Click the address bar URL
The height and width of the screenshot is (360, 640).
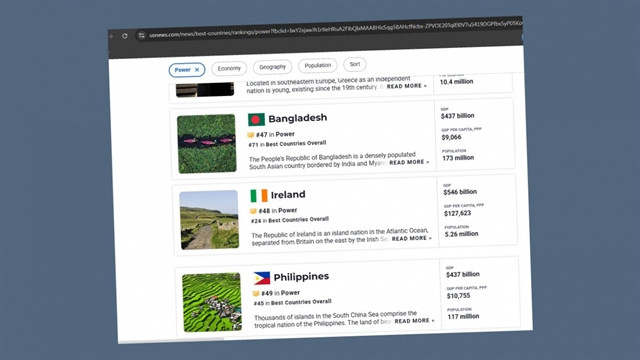pyautogui.click(x=335, y=29)
